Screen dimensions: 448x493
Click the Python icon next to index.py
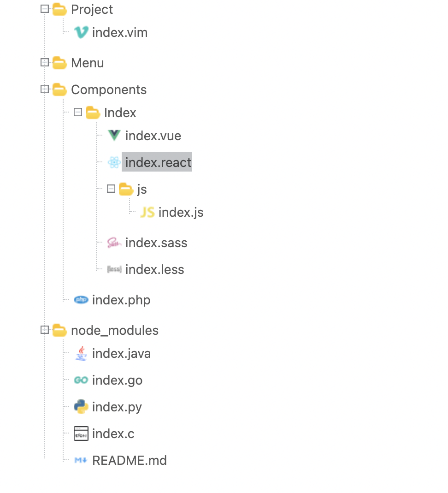coord(81,407)
